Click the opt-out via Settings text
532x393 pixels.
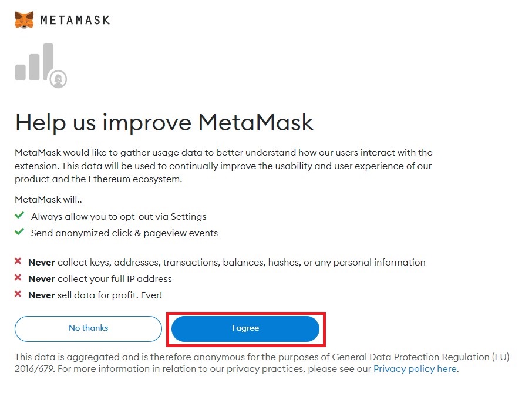pyautogui.click(x=119, y=216)
